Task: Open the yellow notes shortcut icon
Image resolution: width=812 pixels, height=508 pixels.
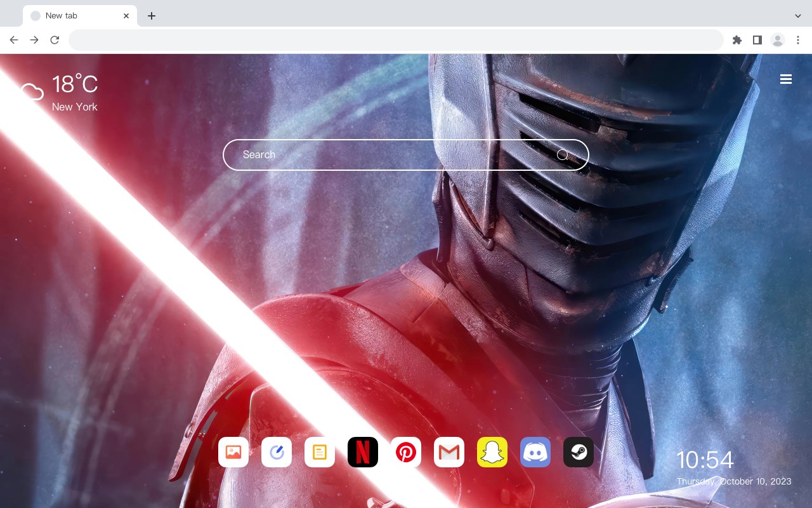Action: pyautogui.click(x=320, y=452)
